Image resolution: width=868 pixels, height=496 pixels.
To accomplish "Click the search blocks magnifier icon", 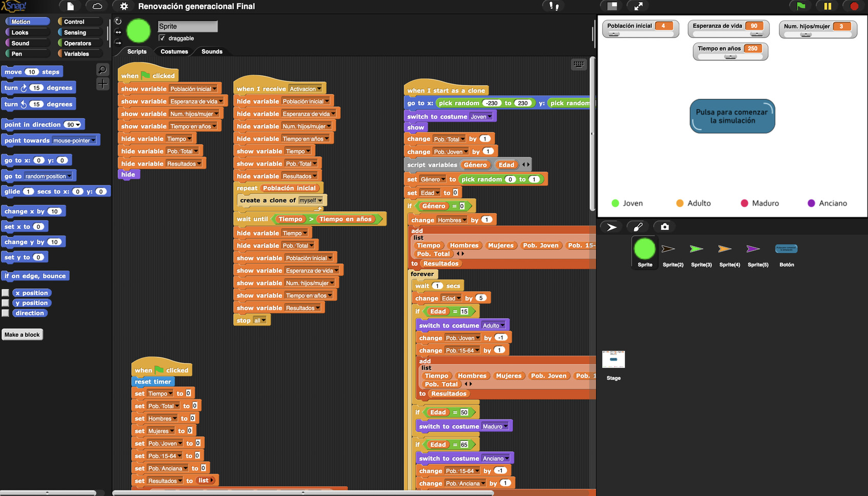I will [x=103, y=70].
